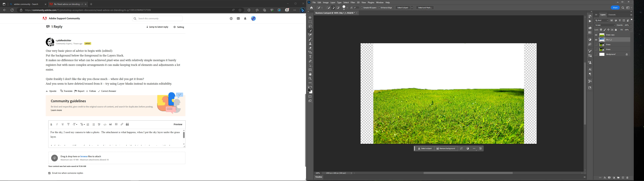Select the Hand tool
The width and height of the screenshot is (644, 181).
310,74
